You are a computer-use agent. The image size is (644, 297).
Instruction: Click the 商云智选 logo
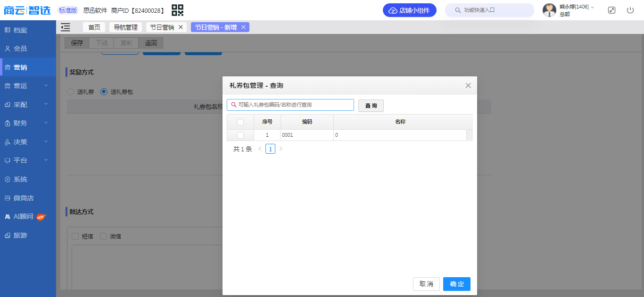(27, 10)
